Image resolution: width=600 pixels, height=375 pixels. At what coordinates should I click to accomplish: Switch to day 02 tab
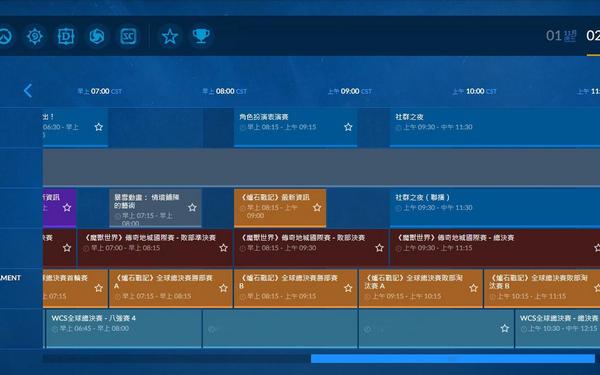click(593, 36)
